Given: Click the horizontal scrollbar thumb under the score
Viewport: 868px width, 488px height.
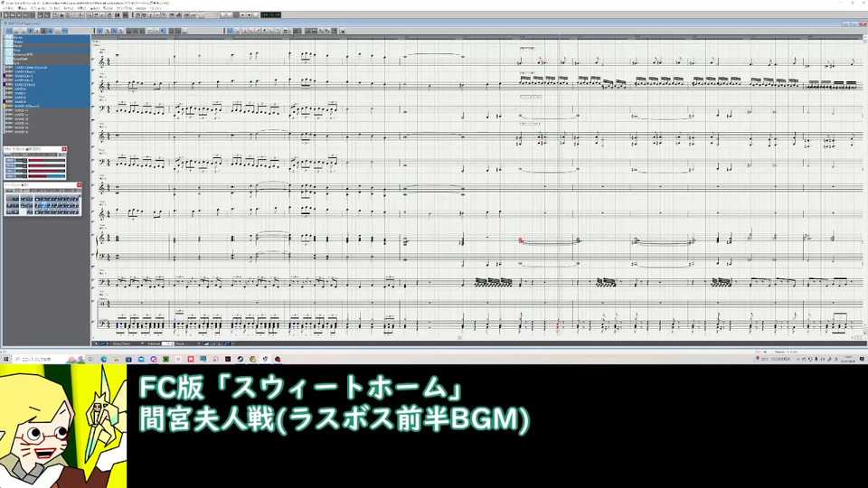Looking at the screenshot, I should 459,337.
